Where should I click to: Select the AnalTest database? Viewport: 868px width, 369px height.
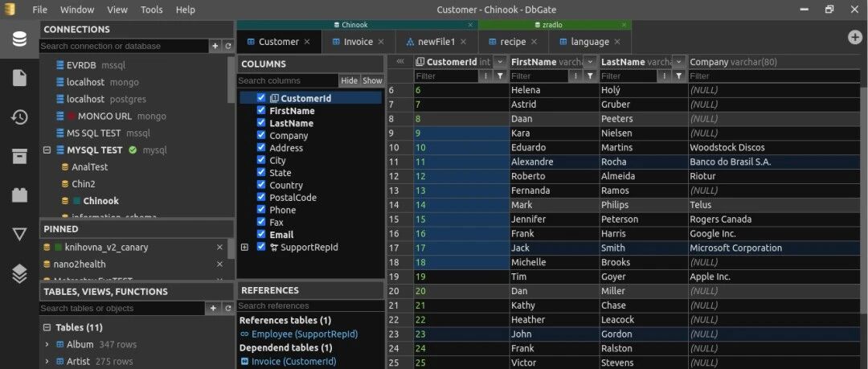90,166
